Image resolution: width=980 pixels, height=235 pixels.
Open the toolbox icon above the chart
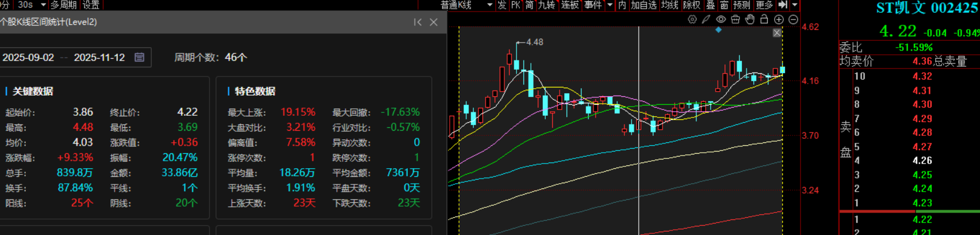(735, 20)
